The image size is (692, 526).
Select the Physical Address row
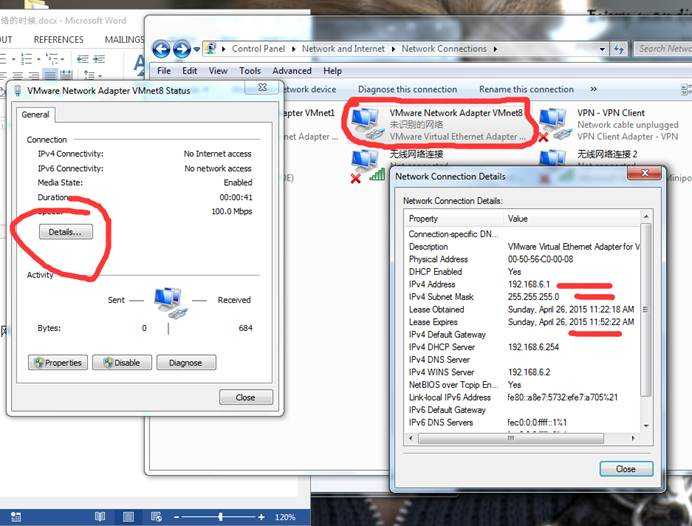[x=522, y=259]
